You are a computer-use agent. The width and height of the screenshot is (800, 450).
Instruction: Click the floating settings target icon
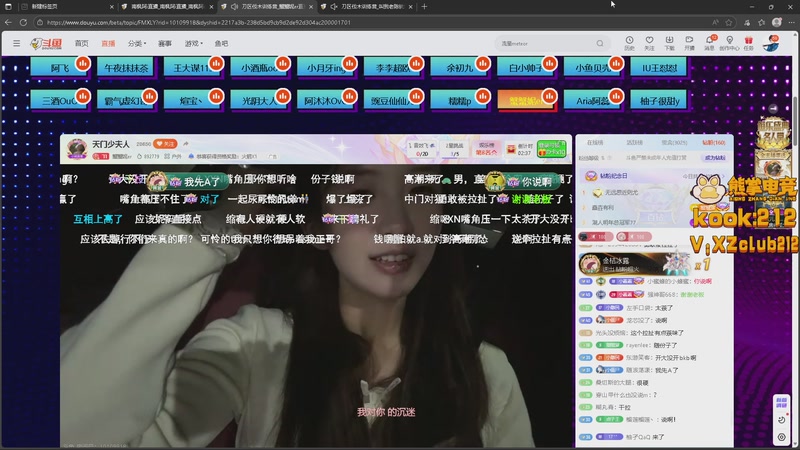(x=781, y=437)
